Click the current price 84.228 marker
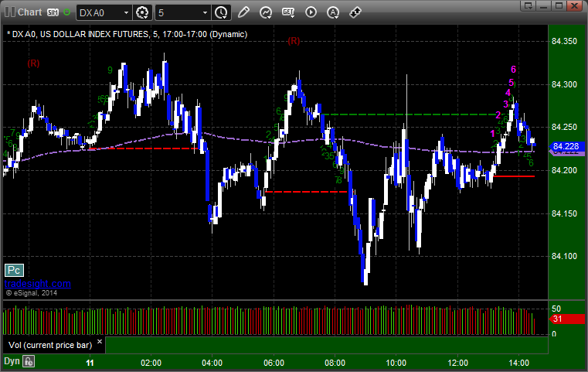Image resolution: width=588 pixels, height=372 pixels. (566, 146)
